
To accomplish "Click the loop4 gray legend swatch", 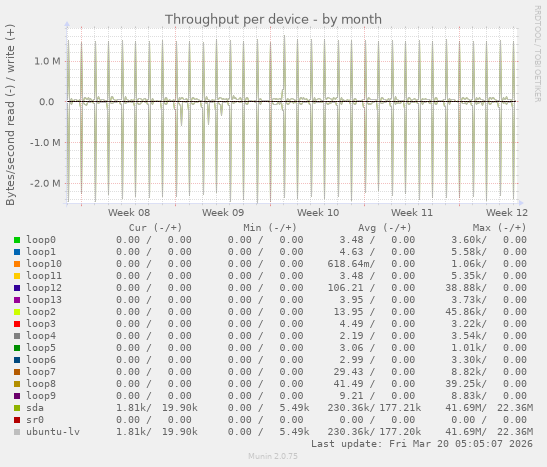I will click(x=17, y=336).
